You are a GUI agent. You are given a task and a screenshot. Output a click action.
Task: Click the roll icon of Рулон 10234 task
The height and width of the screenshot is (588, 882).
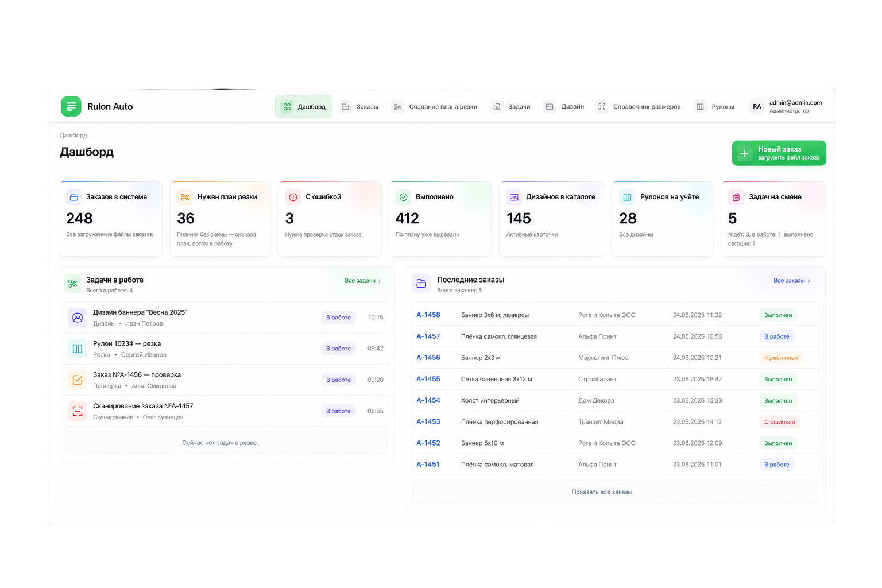(x=78, y=349)
